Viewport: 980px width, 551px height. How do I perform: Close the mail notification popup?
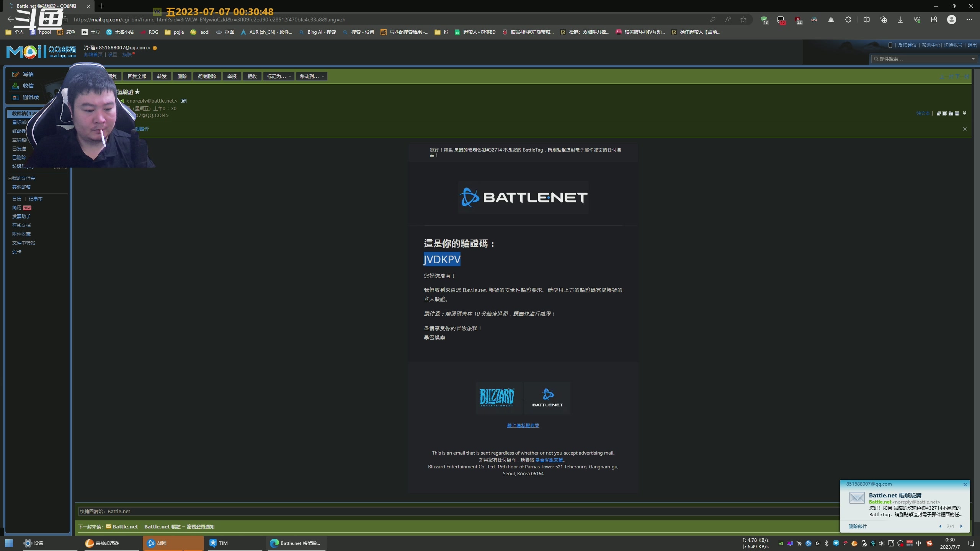coord(965,484)
